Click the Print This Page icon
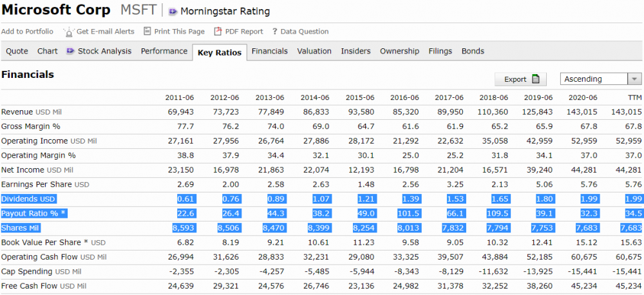The height and width of the screenshot is (295, 644). pos(147,31)
